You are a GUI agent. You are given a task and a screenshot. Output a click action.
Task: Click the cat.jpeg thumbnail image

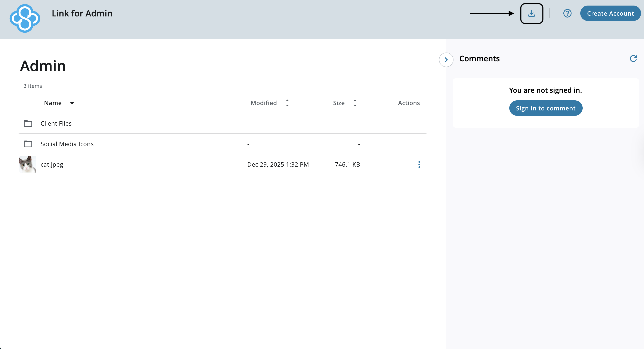point(28,164)
